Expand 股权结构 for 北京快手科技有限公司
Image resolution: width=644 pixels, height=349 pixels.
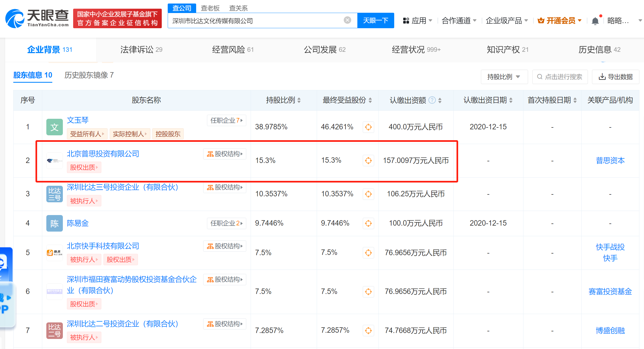point(225,246)
